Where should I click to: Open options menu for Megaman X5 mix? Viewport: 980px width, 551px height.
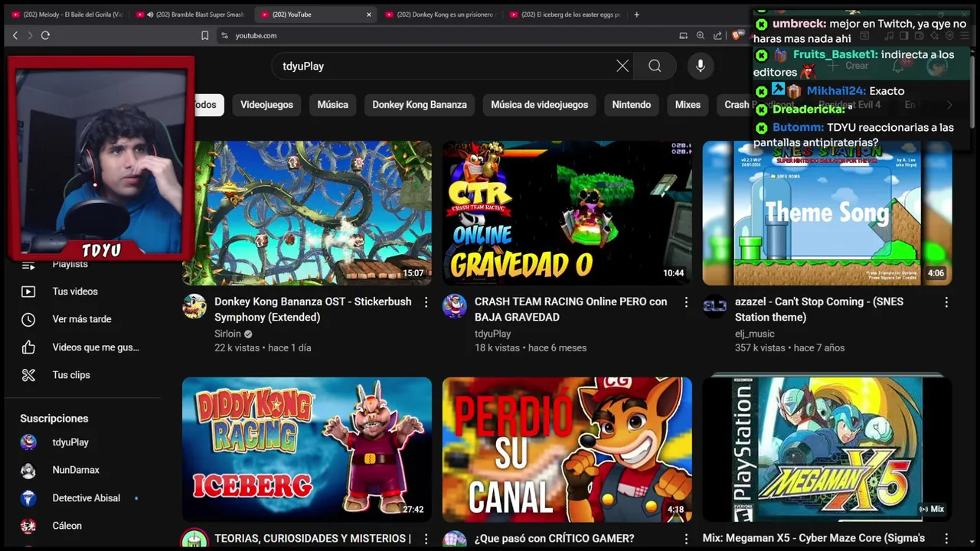946,539
